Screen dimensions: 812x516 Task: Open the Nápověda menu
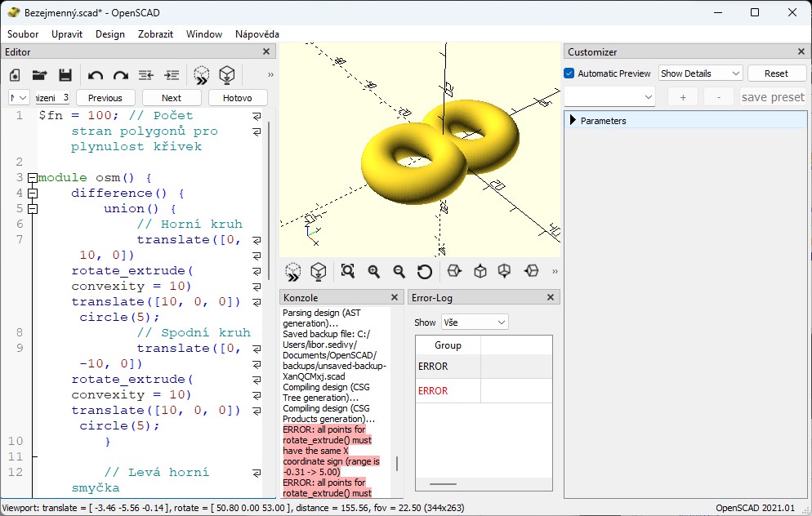point(257,34)
